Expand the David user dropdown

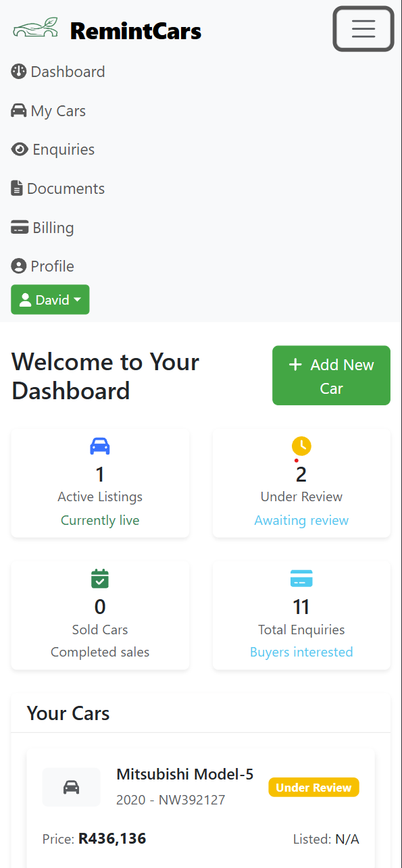pyautogui.click(x=50, y=299)
